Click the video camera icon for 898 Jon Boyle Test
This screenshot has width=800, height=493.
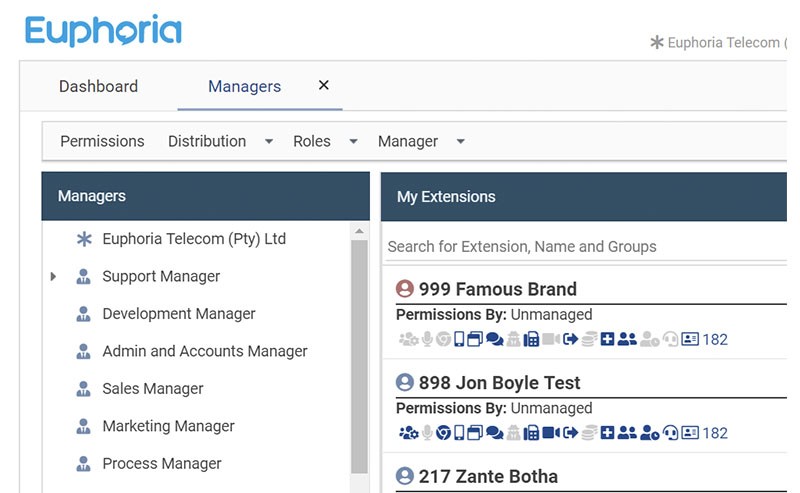[551, 433]
